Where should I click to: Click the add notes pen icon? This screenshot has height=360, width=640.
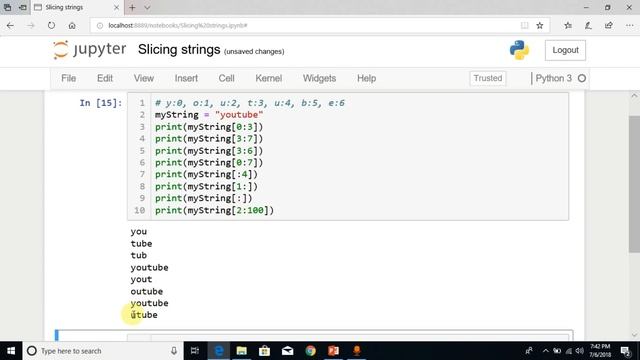pos(588,25)
